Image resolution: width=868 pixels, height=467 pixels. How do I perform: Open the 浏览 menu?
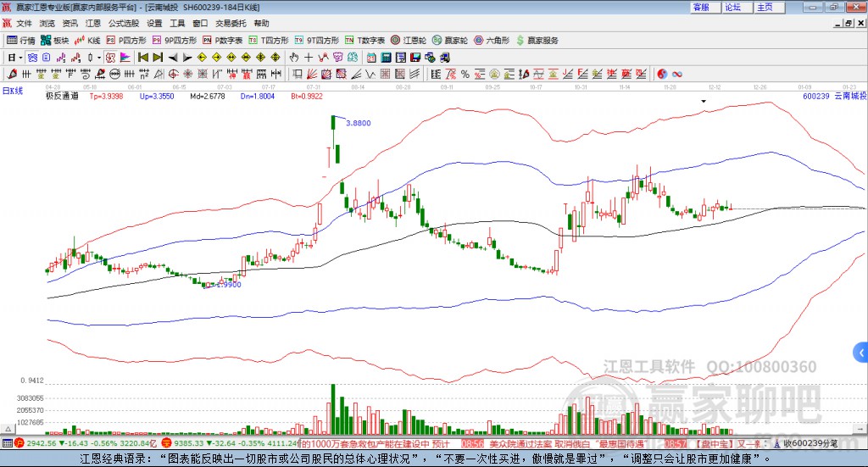(x=47, y=23)
